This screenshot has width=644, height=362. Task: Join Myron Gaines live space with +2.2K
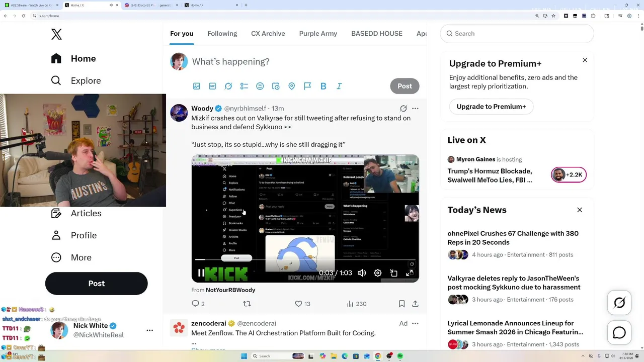569,175
